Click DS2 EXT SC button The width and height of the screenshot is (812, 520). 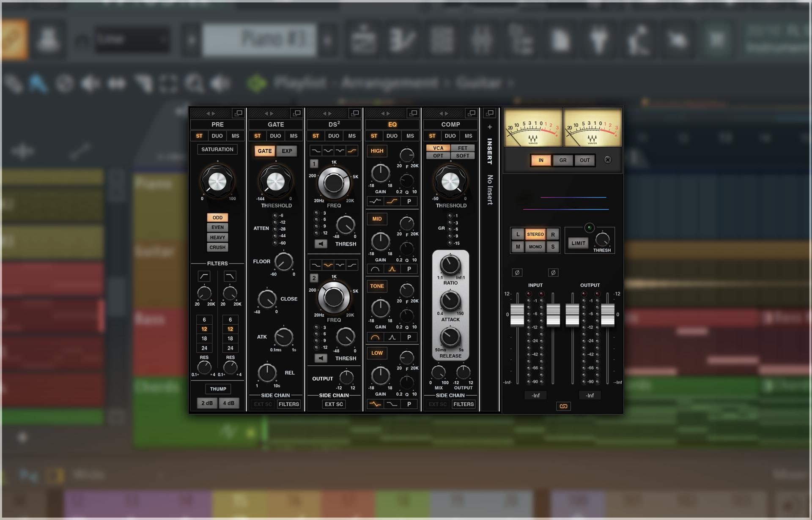pos(334,404)
